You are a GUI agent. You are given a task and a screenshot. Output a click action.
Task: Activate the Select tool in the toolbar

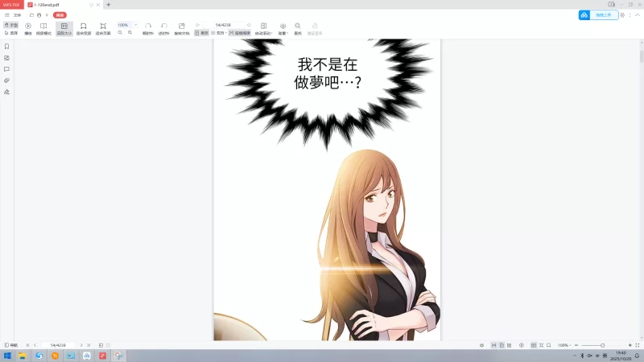(10, 33)
